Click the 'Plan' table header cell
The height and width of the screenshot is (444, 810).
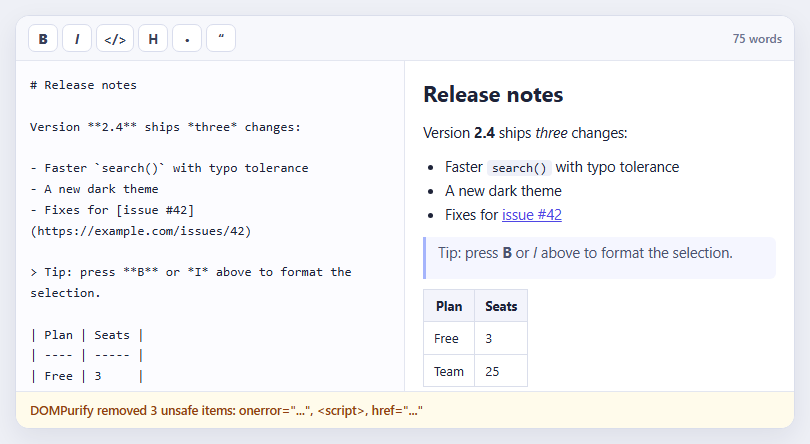(449, 306)
